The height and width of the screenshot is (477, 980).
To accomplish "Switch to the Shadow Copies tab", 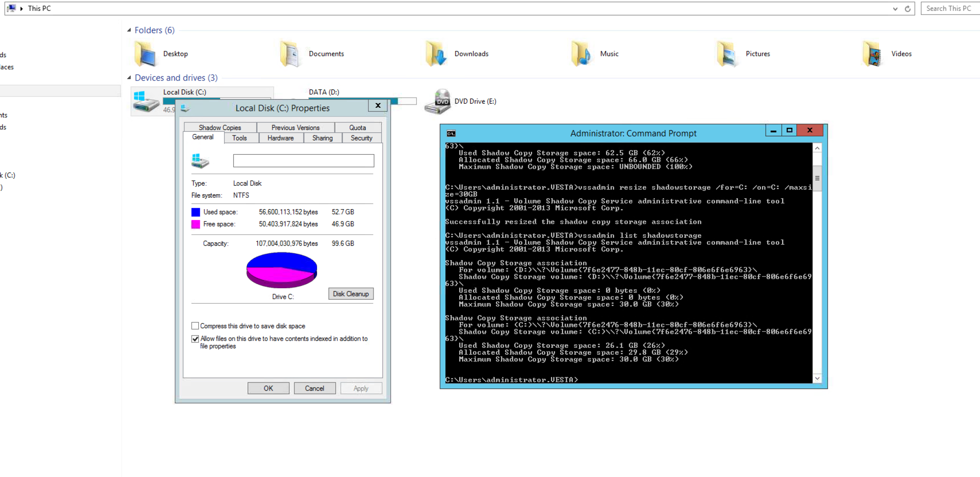I will (x=220, y=128).
